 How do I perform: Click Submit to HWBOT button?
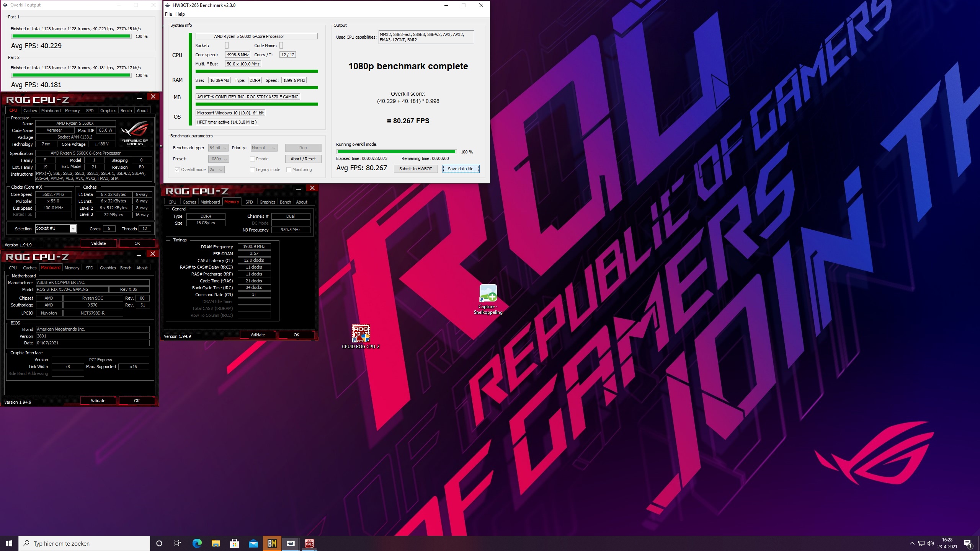[416, 169]
